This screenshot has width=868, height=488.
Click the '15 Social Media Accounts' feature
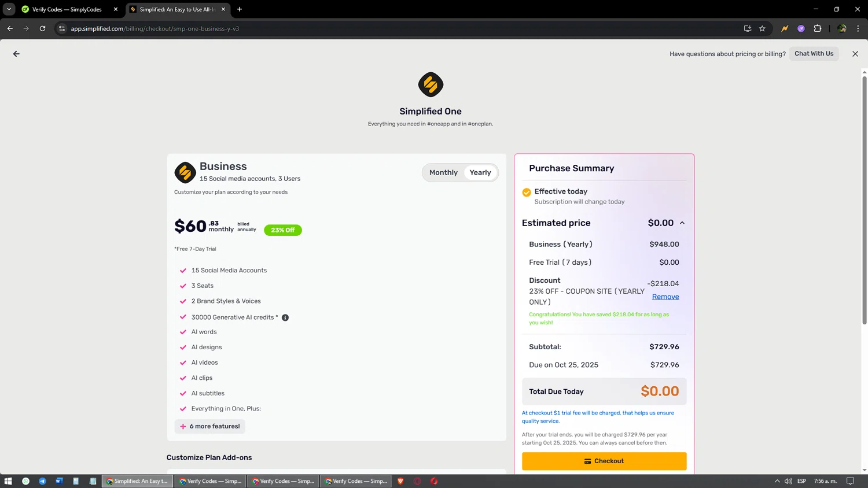coord(229,271)
